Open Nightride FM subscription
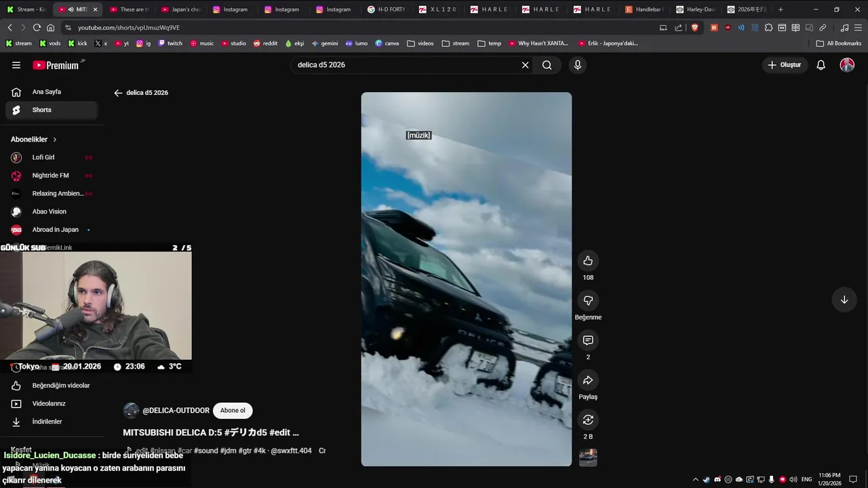 pos(51,176)
